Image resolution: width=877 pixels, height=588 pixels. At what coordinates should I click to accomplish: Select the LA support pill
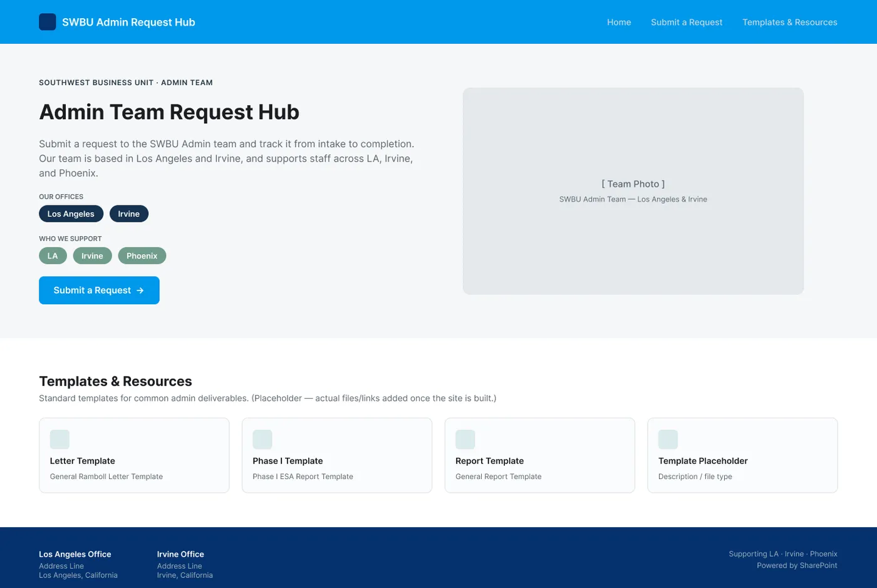53,255
